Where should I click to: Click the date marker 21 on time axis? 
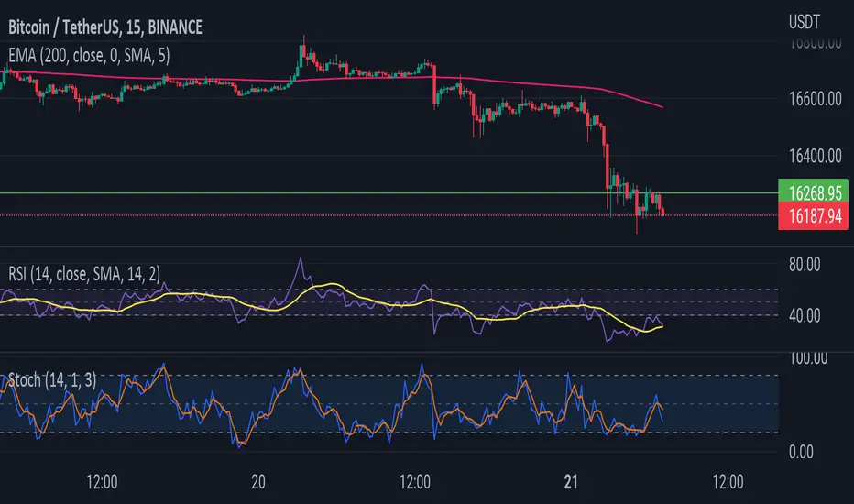pyautogui.click(x=571, y=482)
